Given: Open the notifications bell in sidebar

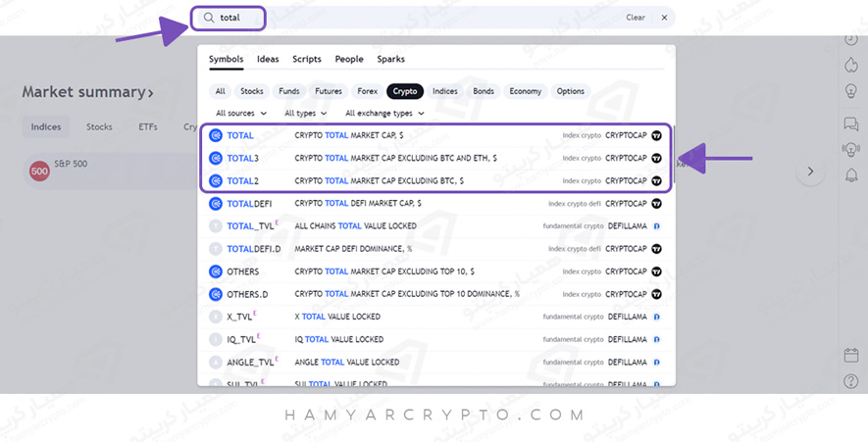Looking at the screenshot, I should coord(851,175).
